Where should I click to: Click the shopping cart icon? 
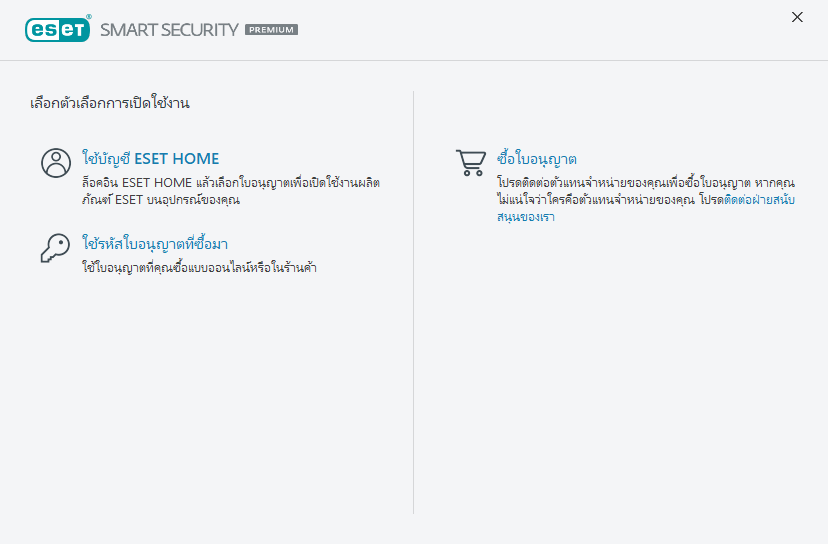(x=470, y=163)
